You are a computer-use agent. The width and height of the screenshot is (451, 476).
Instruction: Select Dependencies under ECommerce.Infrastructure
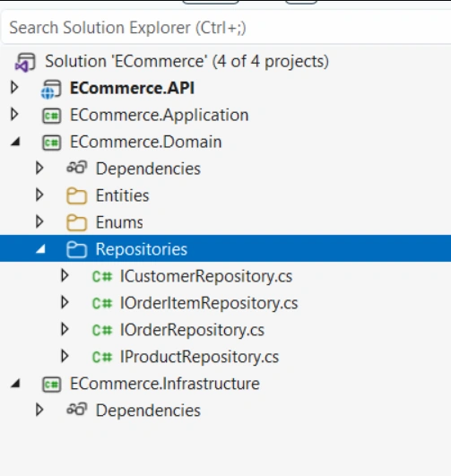tap(148, 411)
